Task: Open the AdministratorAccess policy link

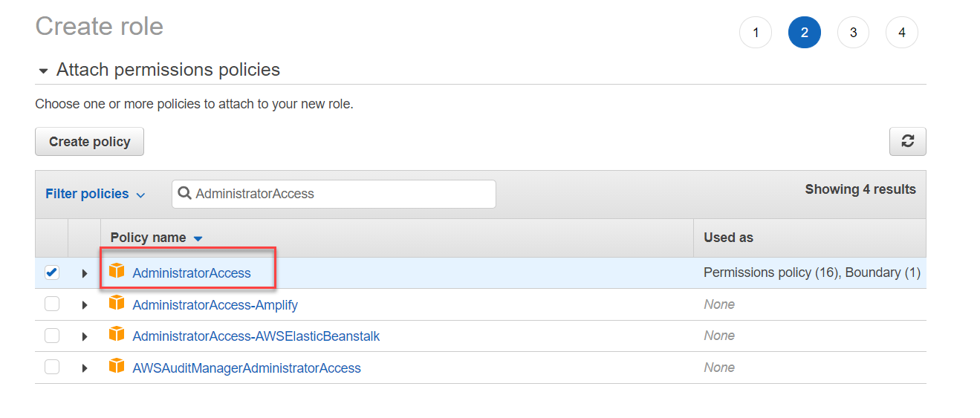Action: (x=192, y=273)
